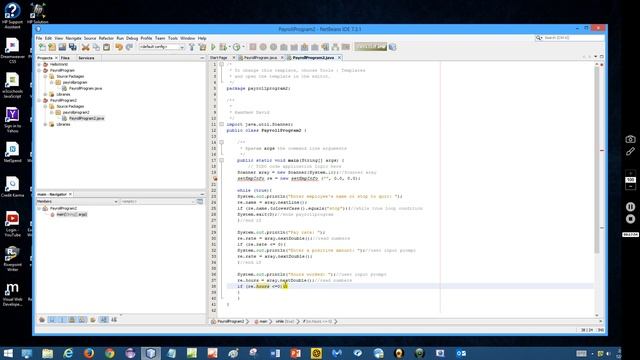Select main method in Navigator
Viewport: 640px width, 360px height.
coord(71,214)
